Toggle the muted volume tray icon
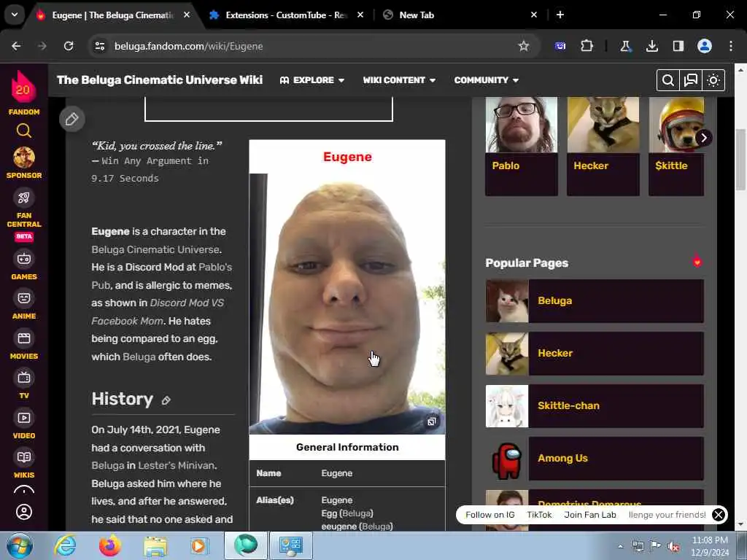This screenshot has height=560, width=747. point(673,546)
